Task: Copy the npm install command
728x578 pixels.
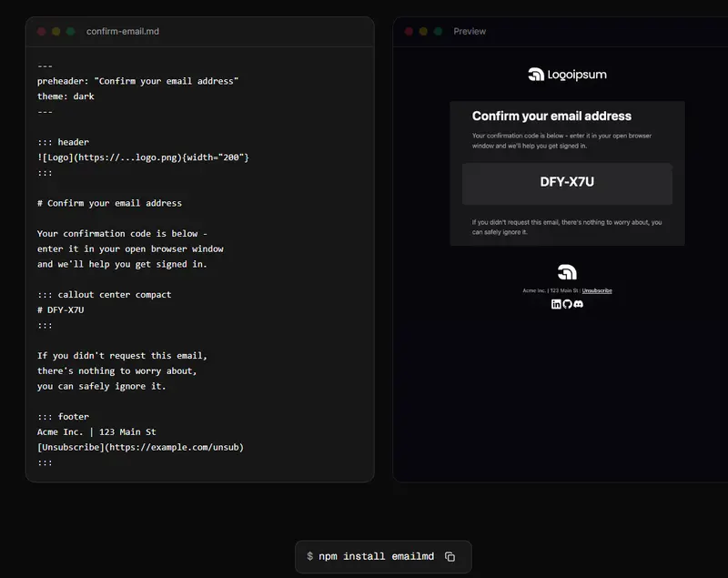Action: click(450, 556)
